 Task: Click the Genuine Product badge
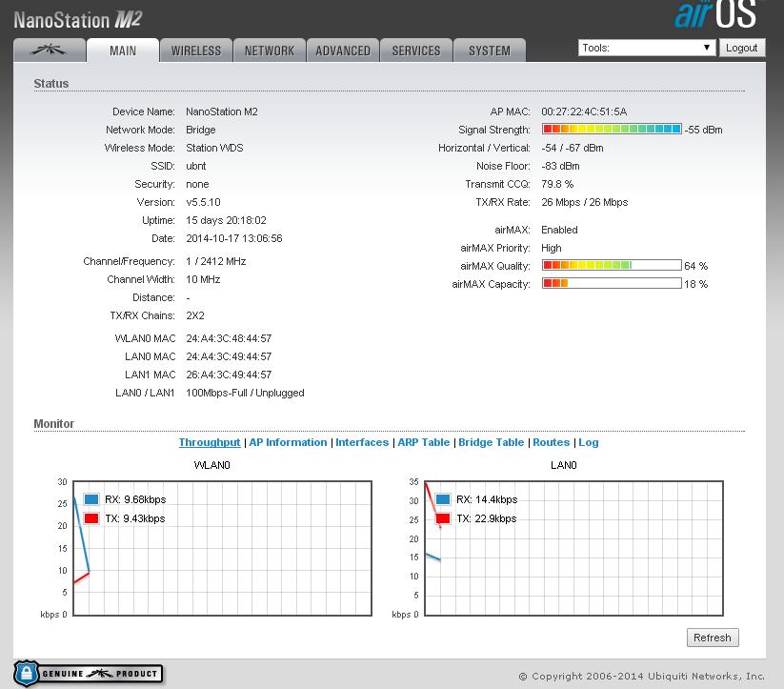pyautogui.click(x=89, y=674)
